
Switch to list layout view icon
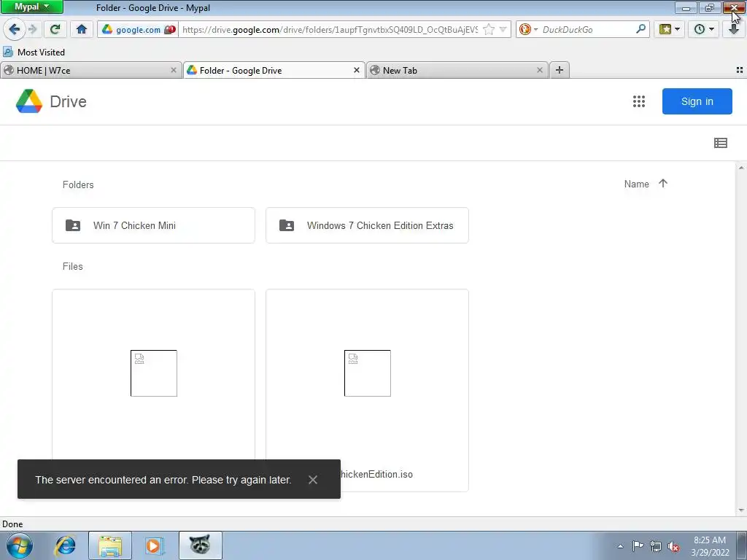[x=720, y=143]
